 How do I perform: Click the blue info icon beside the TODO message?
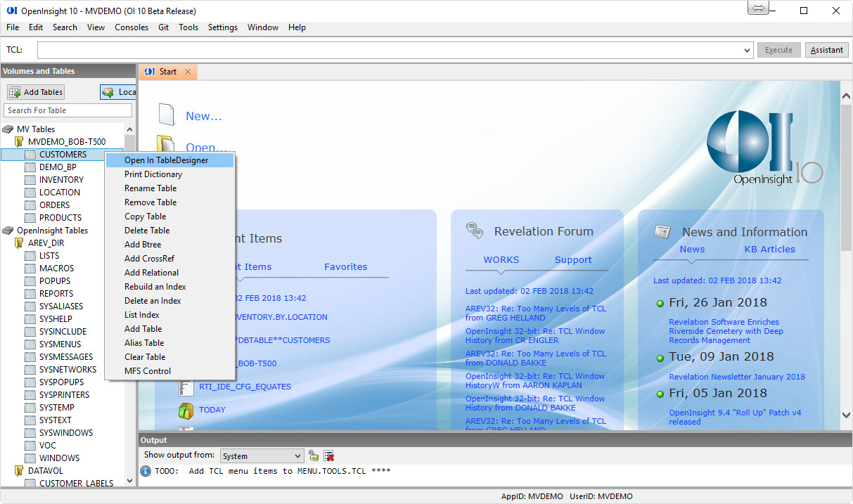[x=146, y=471]
